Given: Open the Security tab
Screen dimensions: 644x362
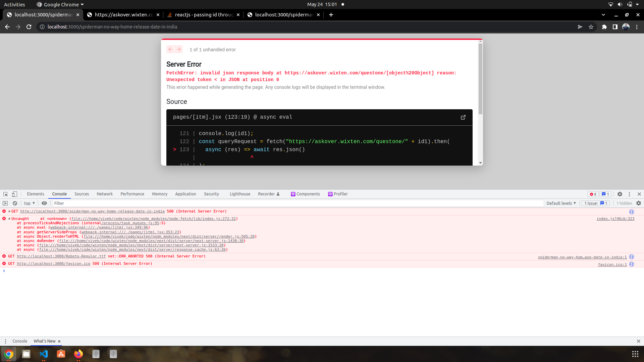Looking at the screenshot, I should (211, 194).
